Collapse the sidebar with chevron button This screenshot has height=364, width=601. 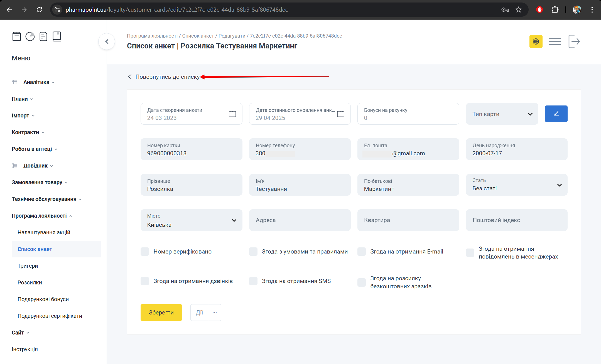pos(107,42)
